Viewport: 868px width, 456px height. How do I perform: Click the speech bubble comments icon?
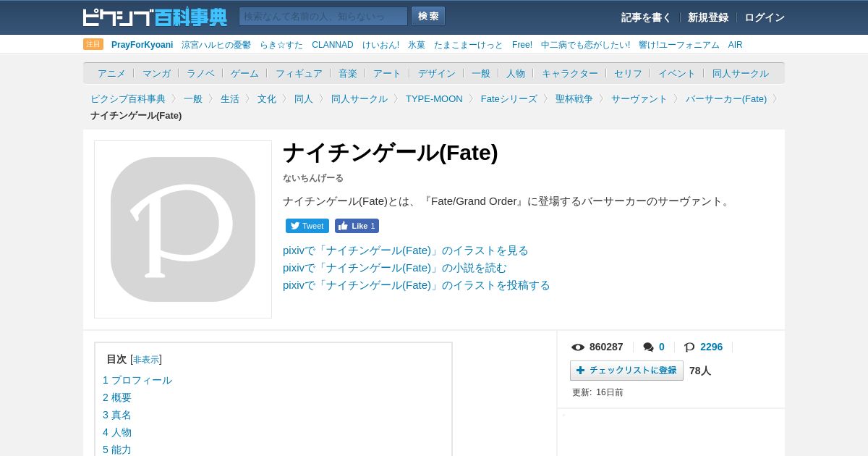coord(648,347)
